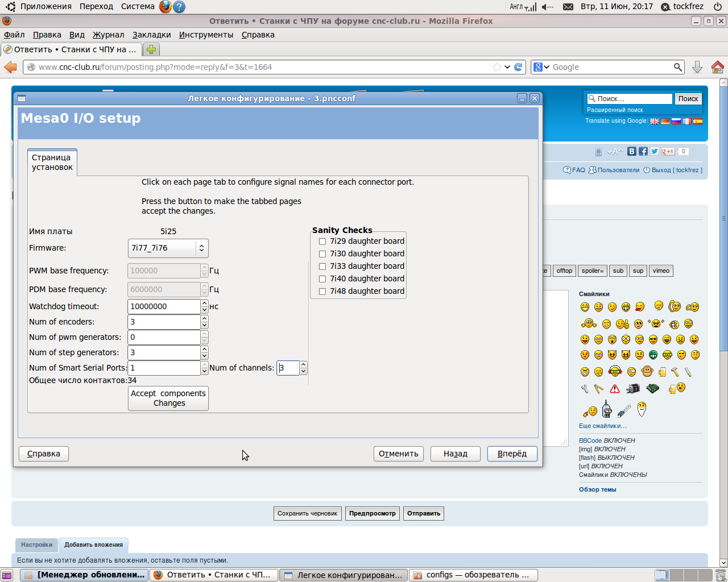Image resolution: width=728 pixels, height=582 pixels.
Task: Click the Google +1 button
Action: 668,151
